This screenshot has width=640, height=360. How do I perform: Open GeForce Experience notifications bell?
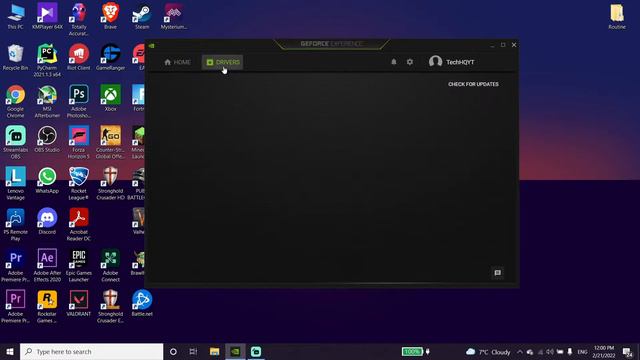pyautogui.click(x=393, y=62)
